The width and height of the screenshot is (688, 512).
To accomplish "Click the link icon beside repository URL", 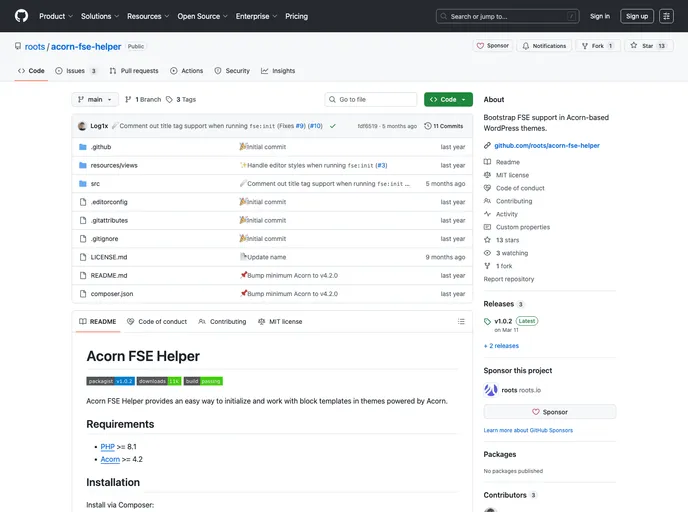I will [487, 146].
